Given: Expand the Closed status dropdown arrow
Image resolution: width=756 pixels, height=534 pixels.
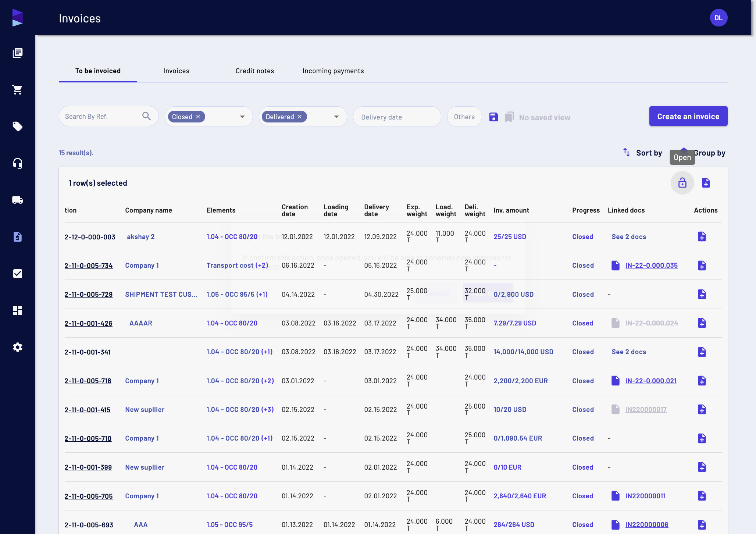Looking at the screenshot, I should point(242,117).
